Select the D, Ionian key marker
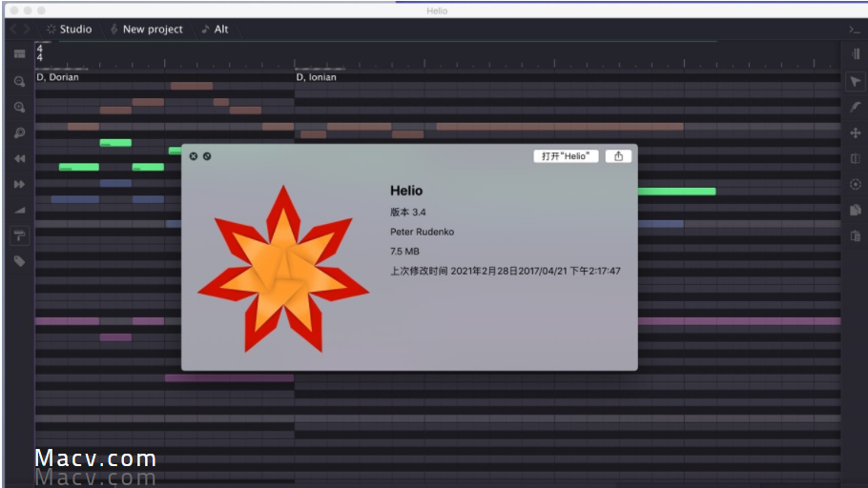 coord(316,77)
